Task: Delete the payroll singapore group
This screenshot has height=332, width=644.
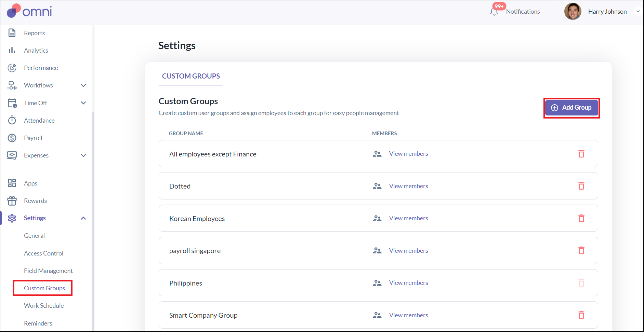Action: (581, 250)
